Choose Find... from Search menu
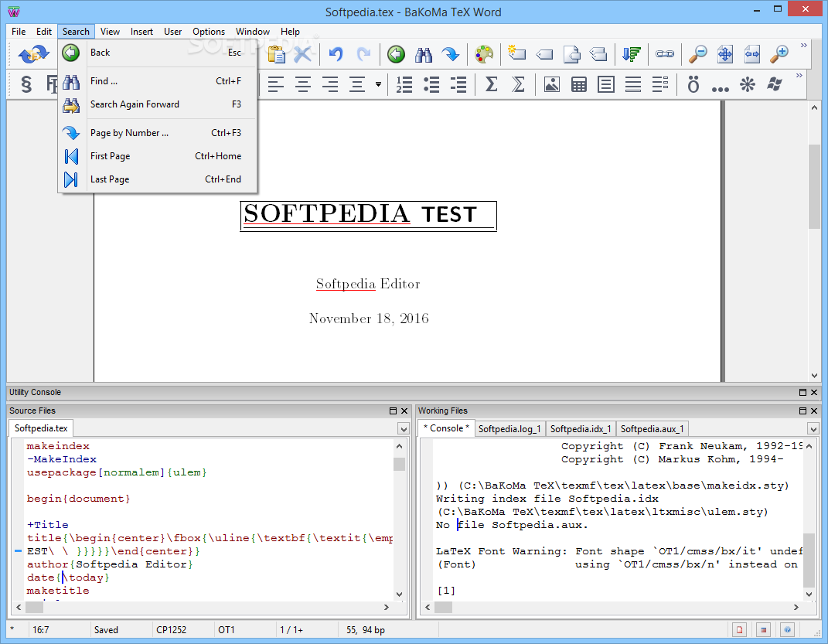Screen dimensions: 828x644 (158, 80)
